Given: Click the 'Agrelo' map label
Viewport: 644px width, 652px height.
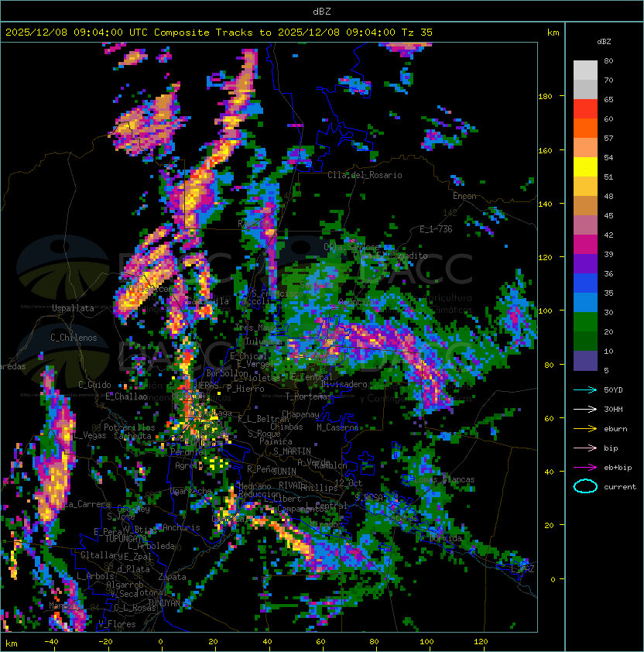Looking at the screenshot, I should [x=189, y=465].
